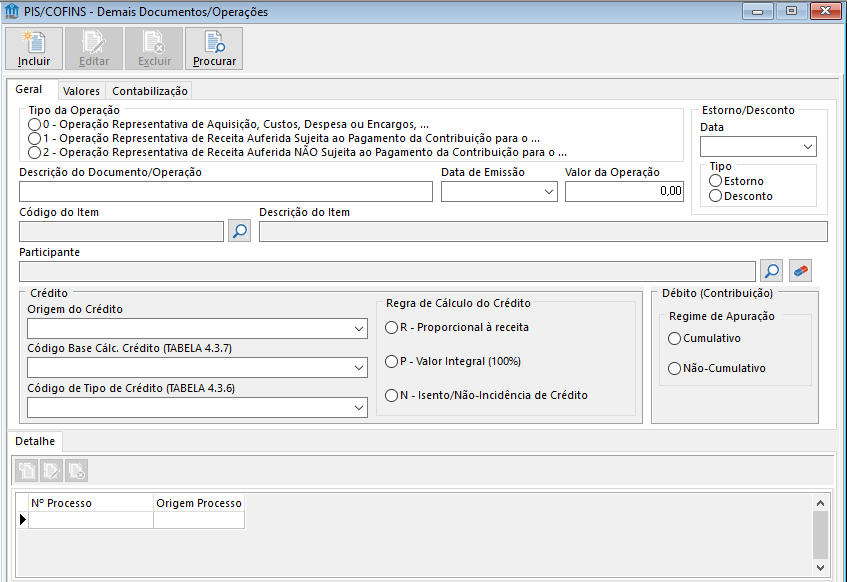Close the PIS/COFINS window
The height and width of the screenshot is (582, 847).
[825, 11]
